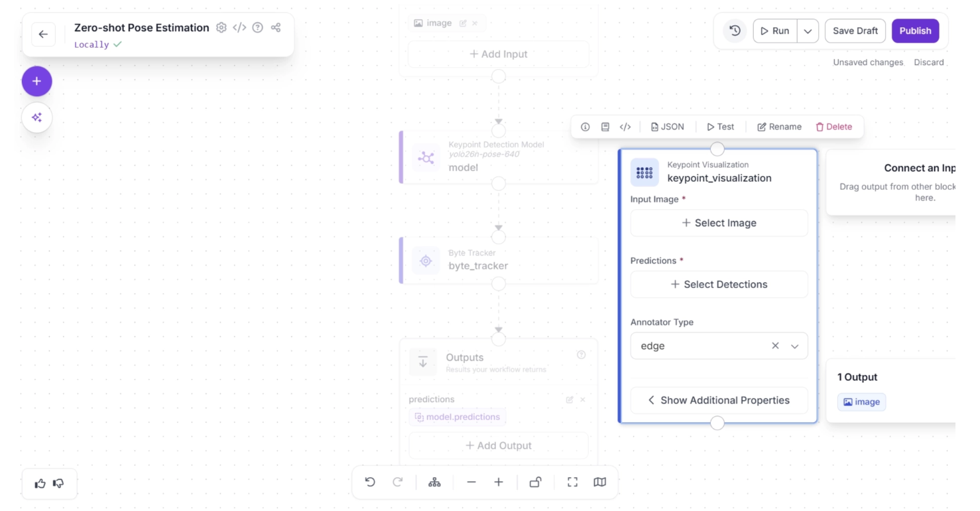Click JSON in the block toolbar

click(x=667, y=127)
